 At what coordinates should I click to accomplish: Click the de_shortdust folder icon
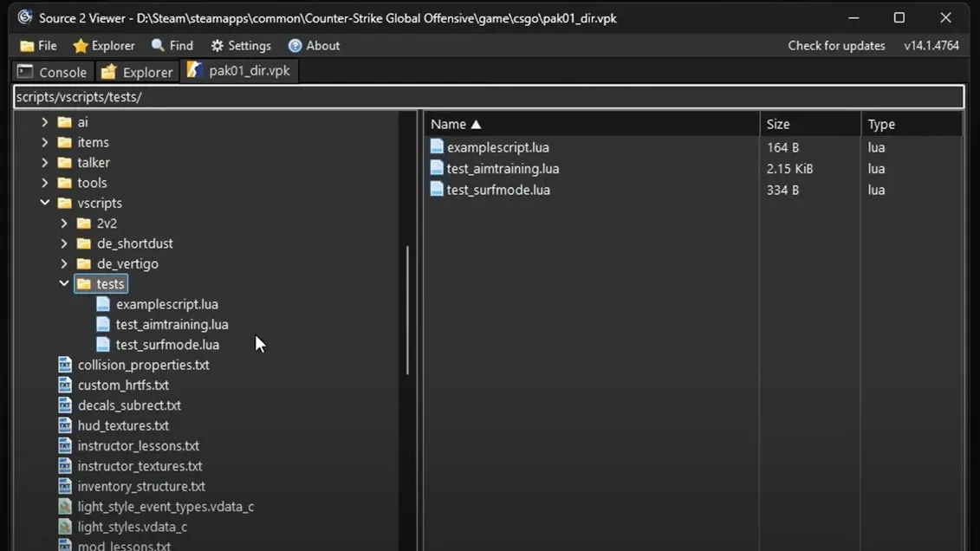pos(84,243)
